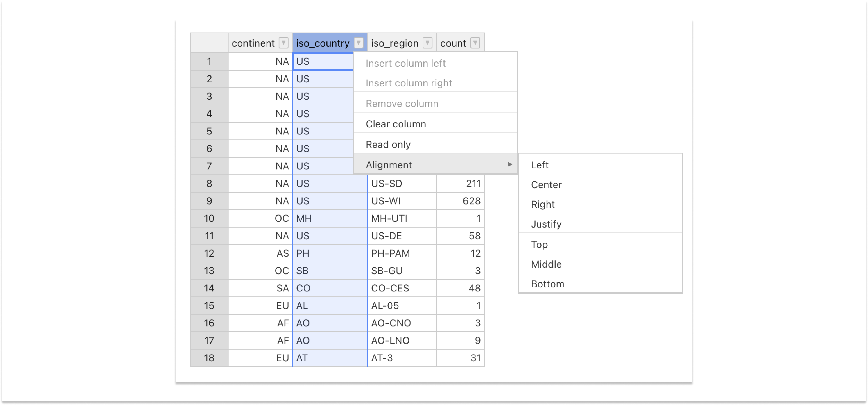The image size is (868, 405).
Task: Open the iso_region column filter arrow
Action: [427, 43]
